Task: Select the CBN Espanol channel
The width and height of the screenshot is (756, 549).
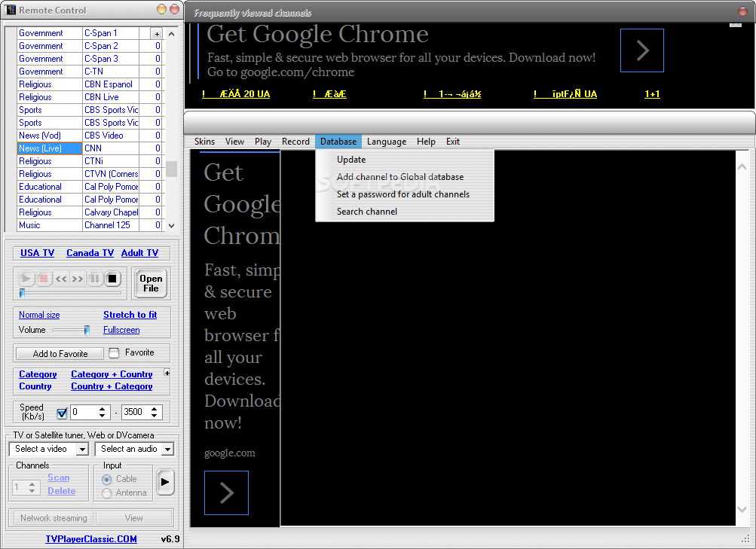Action: pos(112,84)
